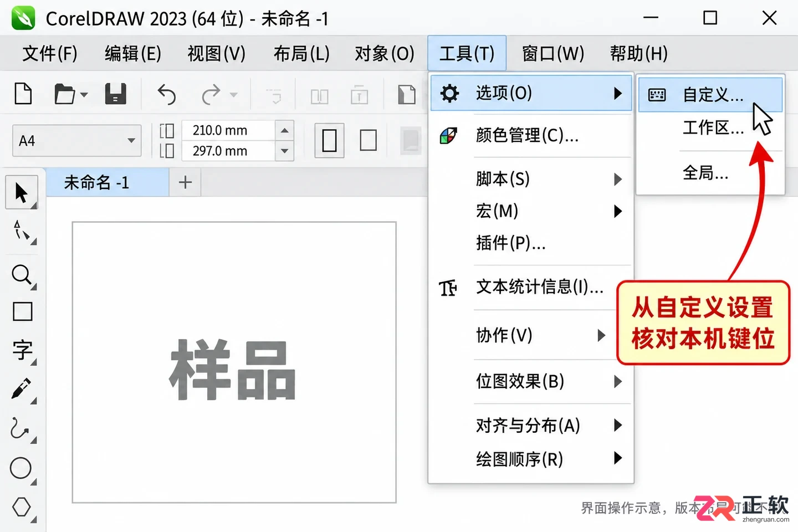Undo the last action
This screenshot has height=532, width=798.
[166, 94]
